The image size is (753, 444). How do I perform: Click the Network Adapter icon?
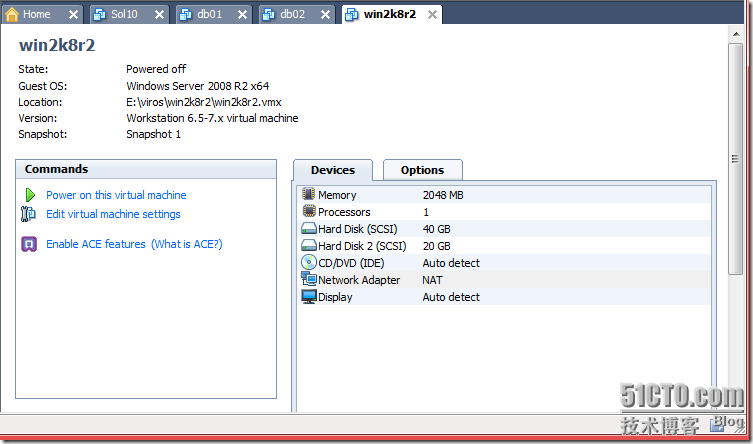pos(309,278)
